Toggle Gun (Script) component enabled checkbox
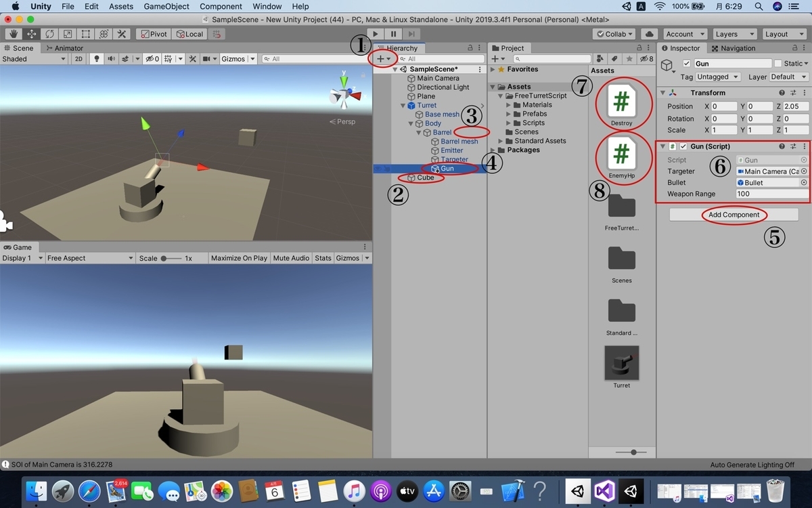The height and width of the screenshot is (508, 812). [683, 146]
